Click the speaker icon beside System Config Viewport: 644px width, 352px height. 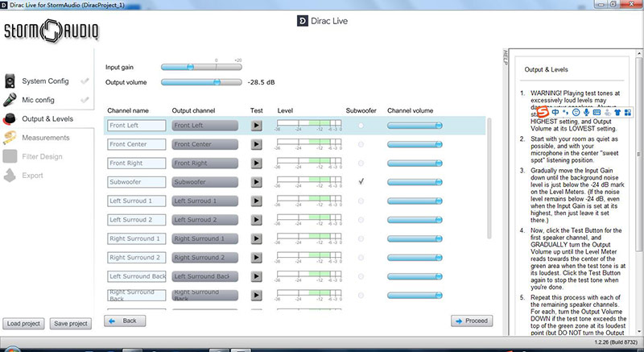click(x=10, y=81)
